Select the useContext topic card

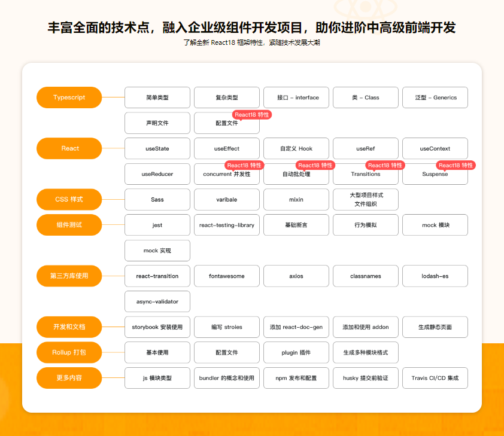pos(435,148)
